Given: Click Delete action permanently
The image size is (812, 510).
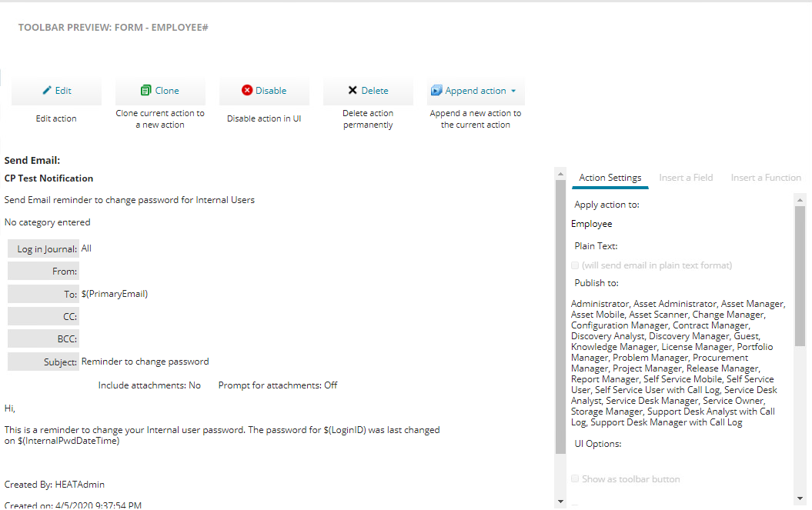Looking at the screenshot, I should [x=368, y=118].
